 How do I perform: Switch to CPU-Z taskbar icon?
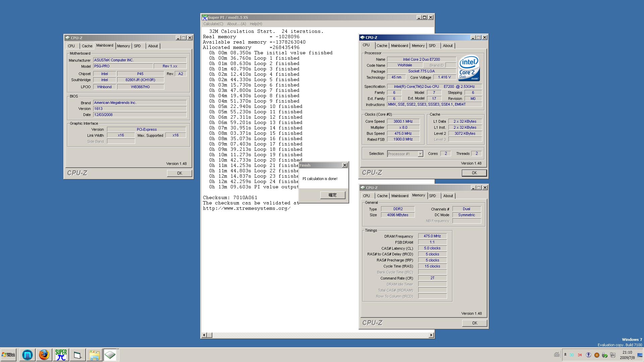pos(110,355)
